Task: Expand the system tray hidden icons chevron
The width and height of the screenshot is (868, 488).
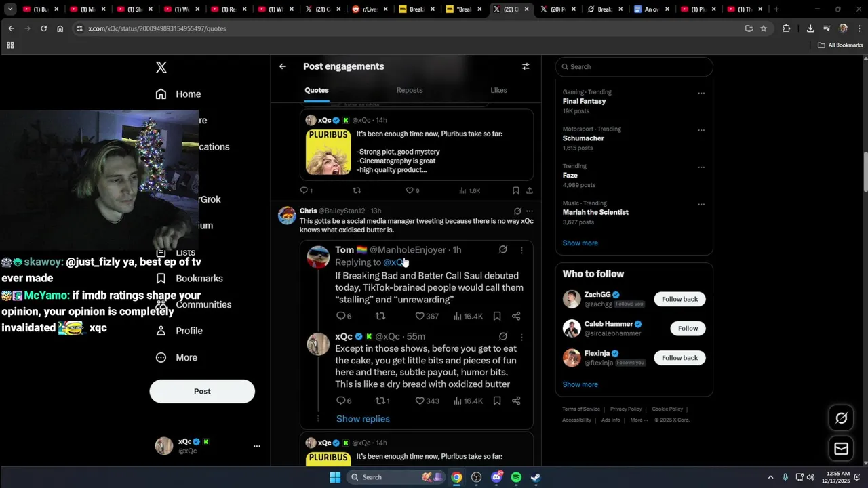Action: (x=770, y=477)
